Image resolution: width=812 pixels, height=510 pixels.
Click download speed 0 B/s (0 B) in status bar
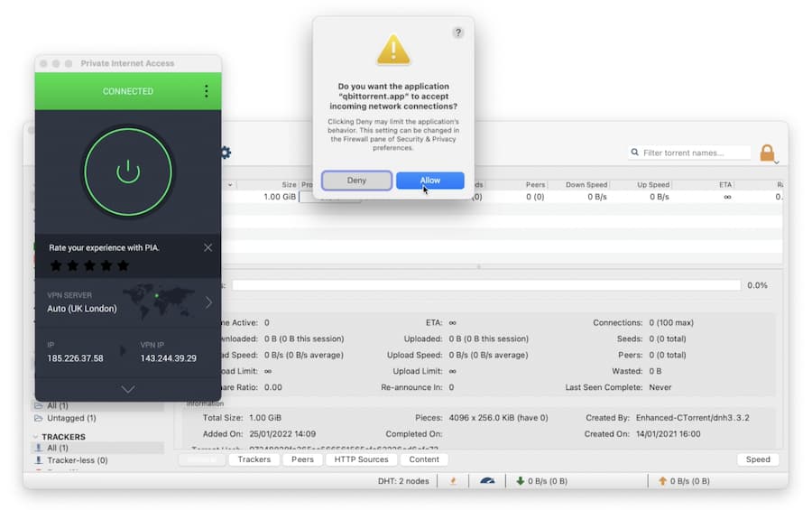[x=548, y=481]
